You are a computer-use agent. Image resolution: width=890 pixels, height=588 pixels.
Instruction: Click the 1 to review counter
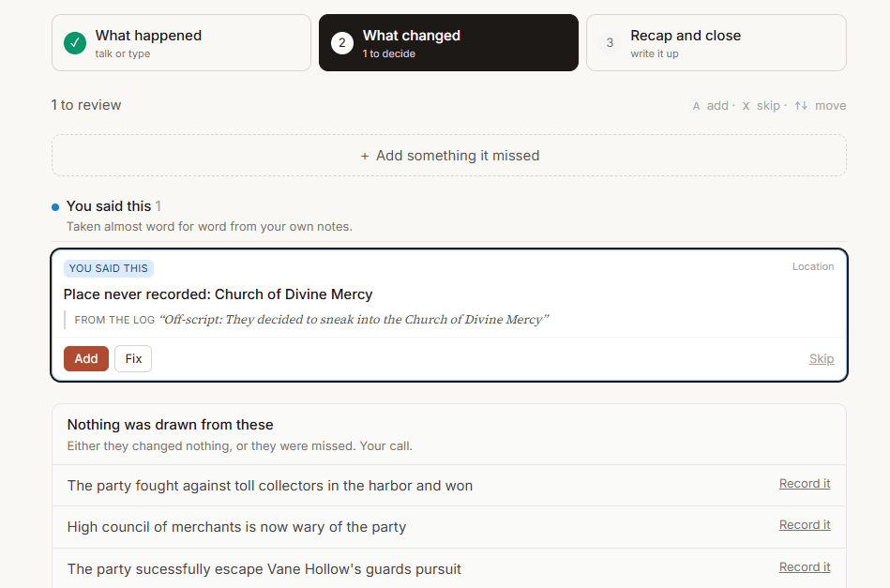(x=85, y=105)
